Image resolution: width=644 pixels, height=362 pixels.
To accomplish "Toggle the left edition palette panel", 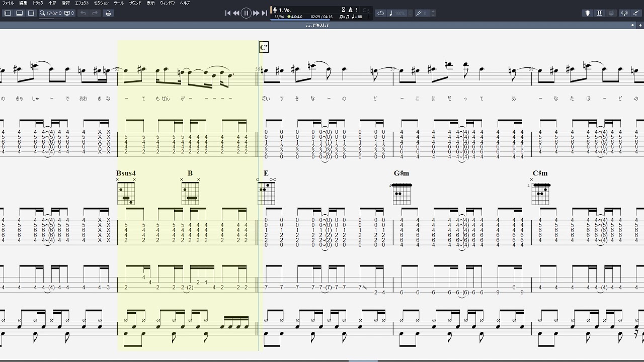I will tap(8, 13).
